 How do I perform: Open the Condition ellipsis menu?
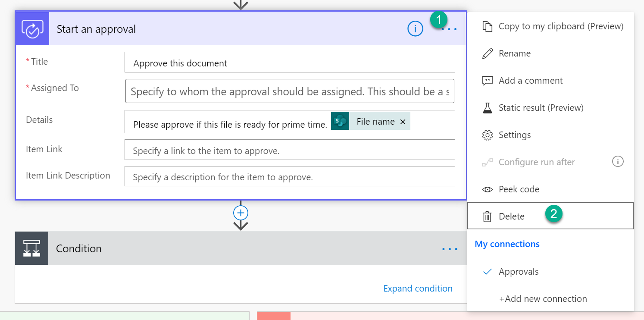[450, 249]
